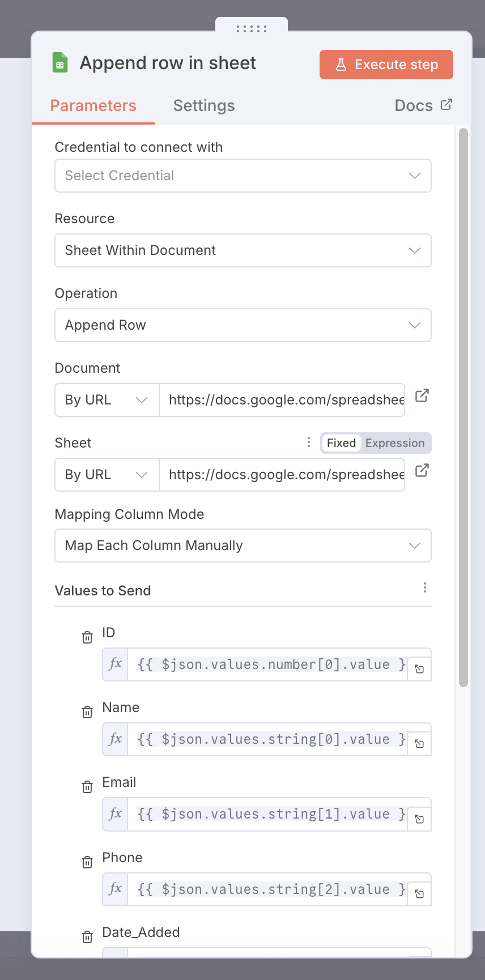The height and width of the screenshot is (980, 485).
Task: Delete the ID field using trash icon
Action: (87, 637)
